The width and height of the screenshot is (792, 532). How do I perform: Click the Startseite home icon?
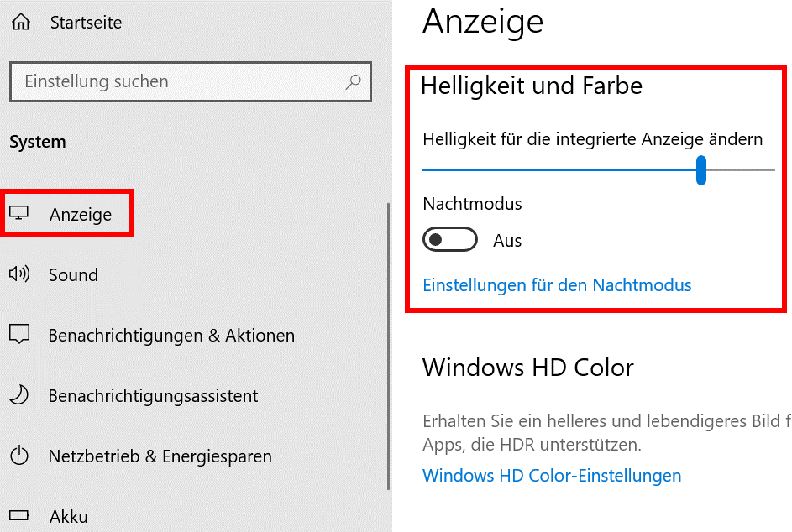click(x=21, y=22)
